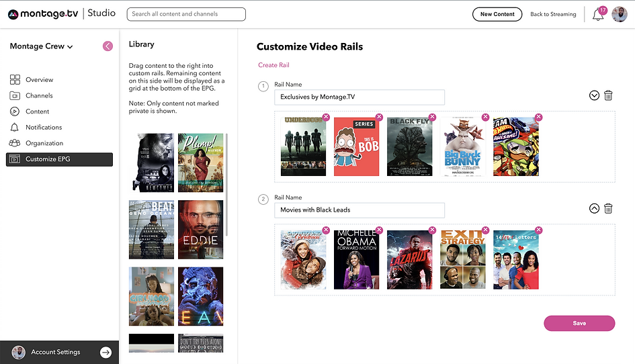
Task: Go to Overview in sidebar
Action: coord(39,80)
